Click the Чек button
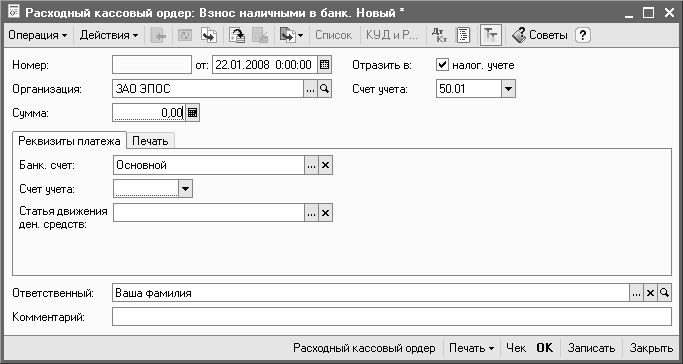Screen dimensions: 683x364 click(516, 348)
